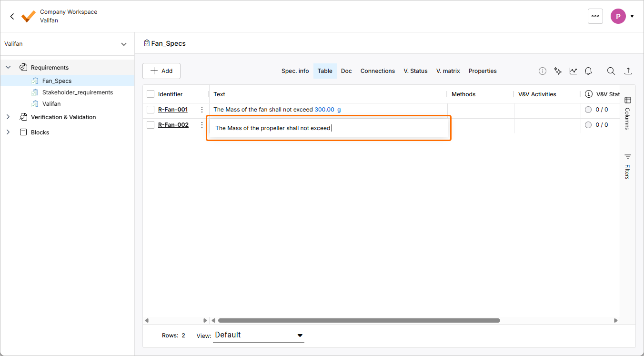This screenshot has height=356, width=644.
Task: Click the Identifier column header
Action: pos(171,94)
